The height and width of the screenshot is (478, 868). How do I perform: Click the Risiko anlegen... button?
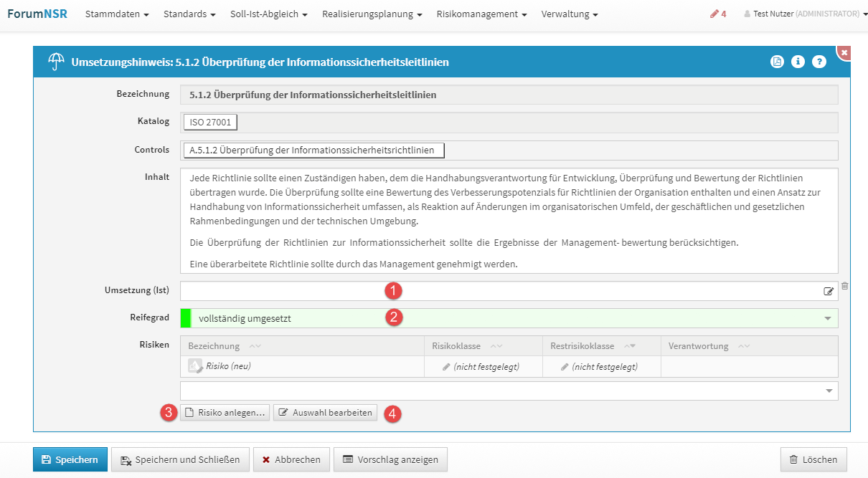[x=225, y=413]
